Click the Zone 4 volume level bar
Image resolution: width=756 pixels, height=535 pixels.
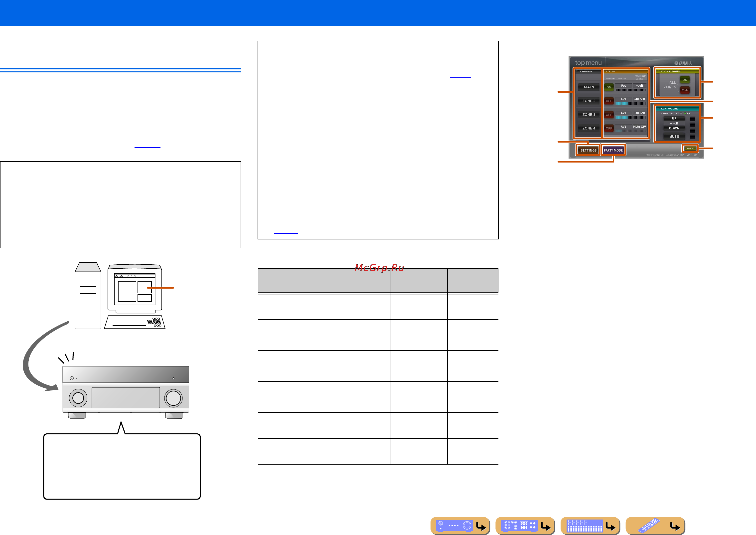pos(631,131)
